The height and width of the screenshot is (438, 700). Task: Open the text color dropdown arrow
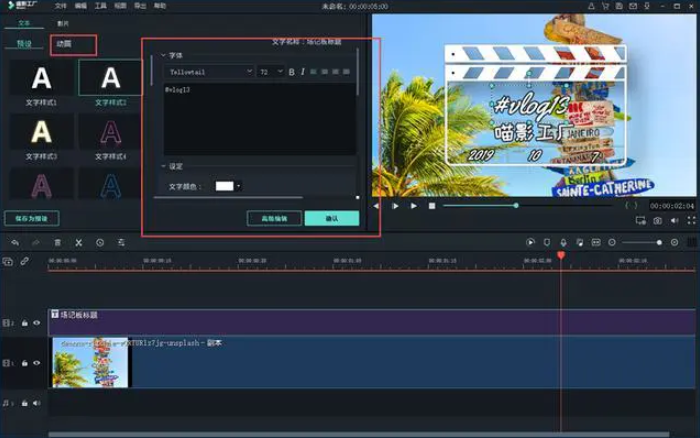click(x=239, y=186)
